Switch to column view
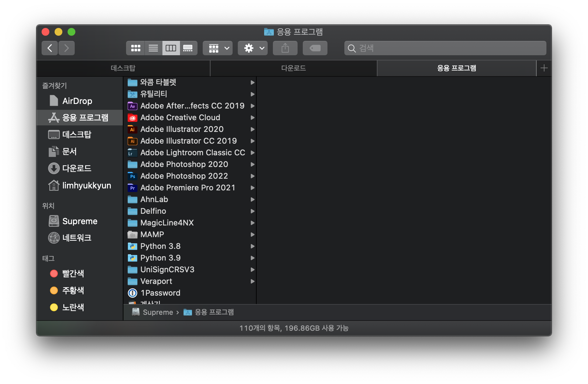 171,48
